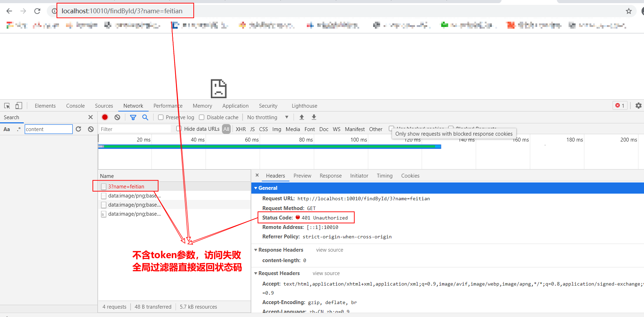Import HAR file via upload icon

pos(301,117)
